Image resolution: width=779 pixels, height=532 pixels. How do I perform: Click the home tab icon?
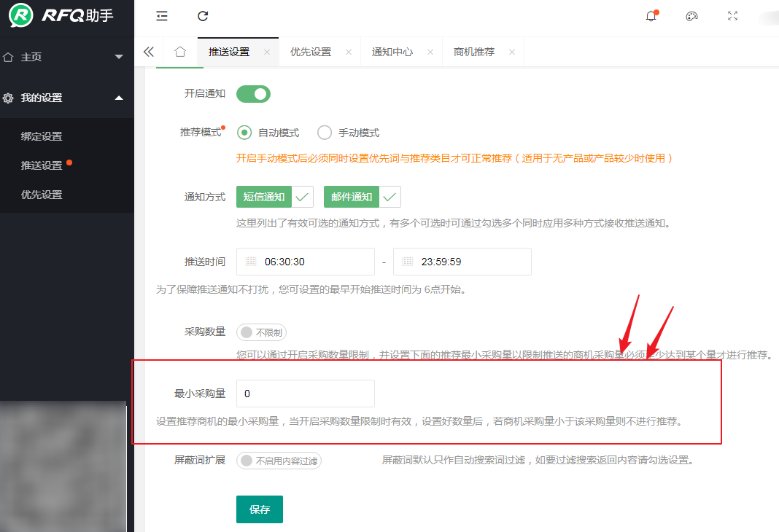(x=180, y=52)
